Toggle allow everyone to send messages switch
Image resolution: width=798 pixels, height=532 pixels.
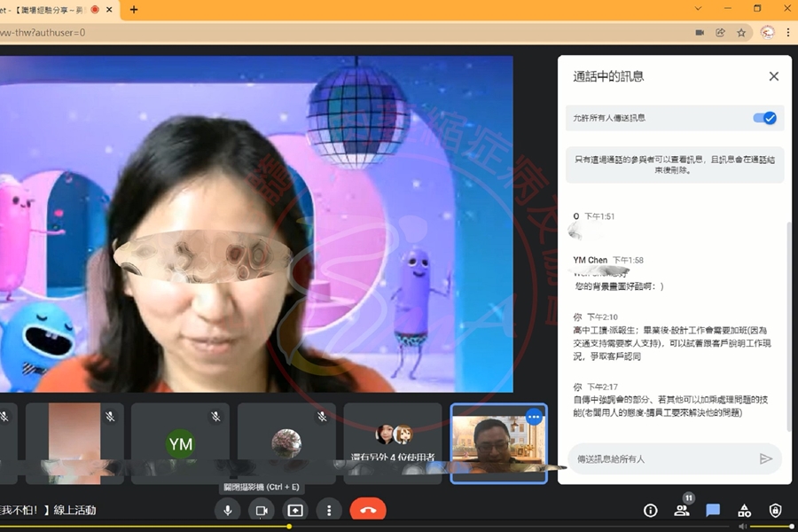(x=765, y=118)
